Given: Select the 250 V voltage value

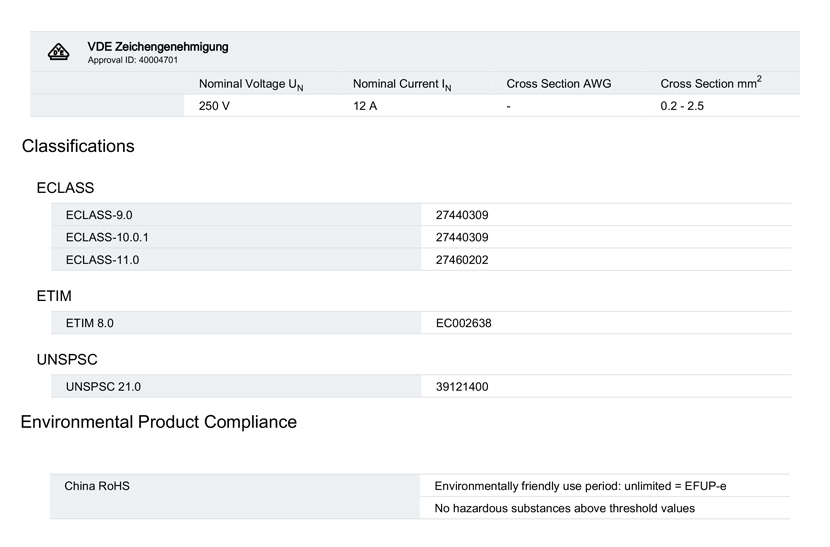Looking at the screenshot, I should (x=214, y=106).
